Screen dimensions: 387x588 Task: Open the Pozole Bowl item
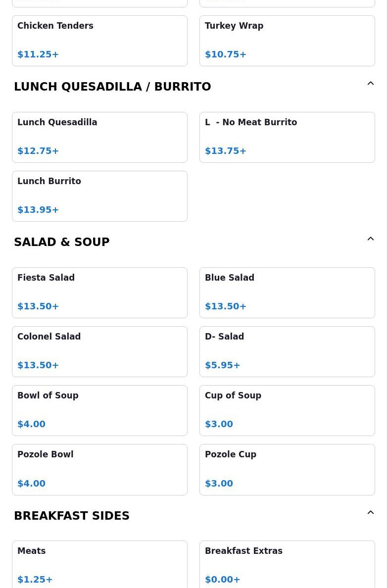(99, 469)
